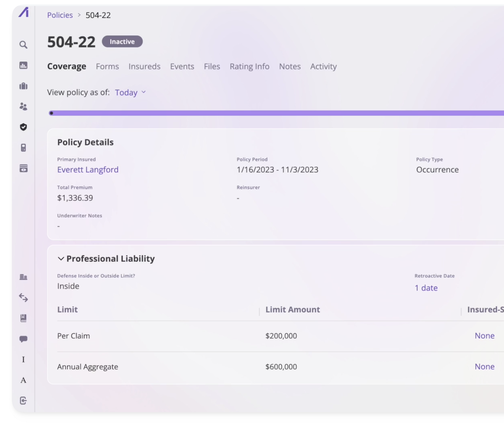Click the policy timeline start marker

51,113
